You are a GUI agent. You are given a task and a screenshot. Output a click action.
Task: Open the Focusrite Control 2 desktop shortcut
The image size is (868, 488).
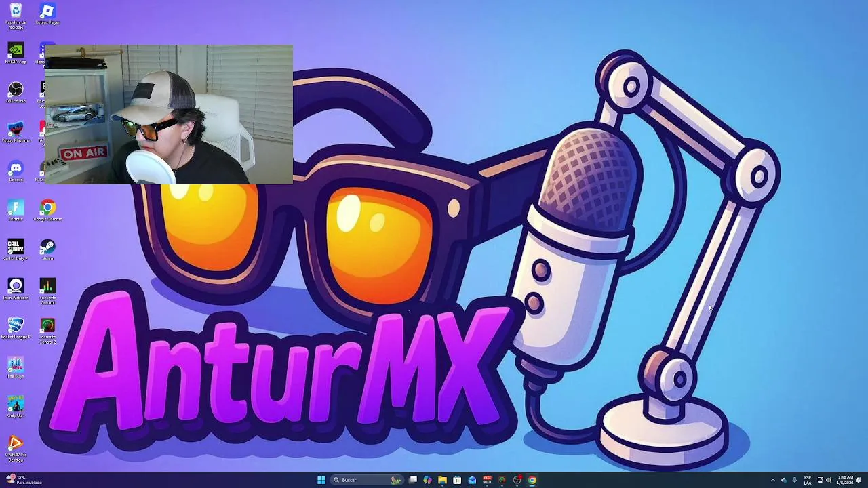[47, 331]
